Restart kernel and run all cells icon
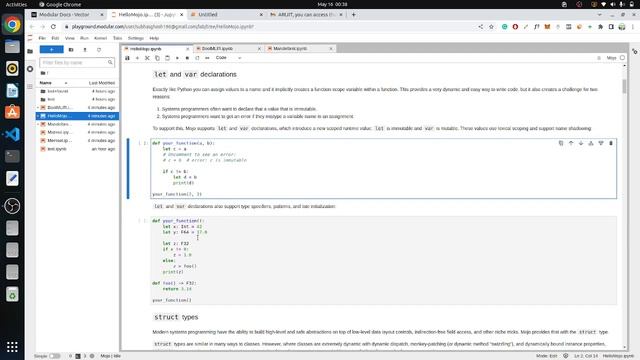This screenshot has height=360, width=640. pyautogui.click(x=207, y=58)
